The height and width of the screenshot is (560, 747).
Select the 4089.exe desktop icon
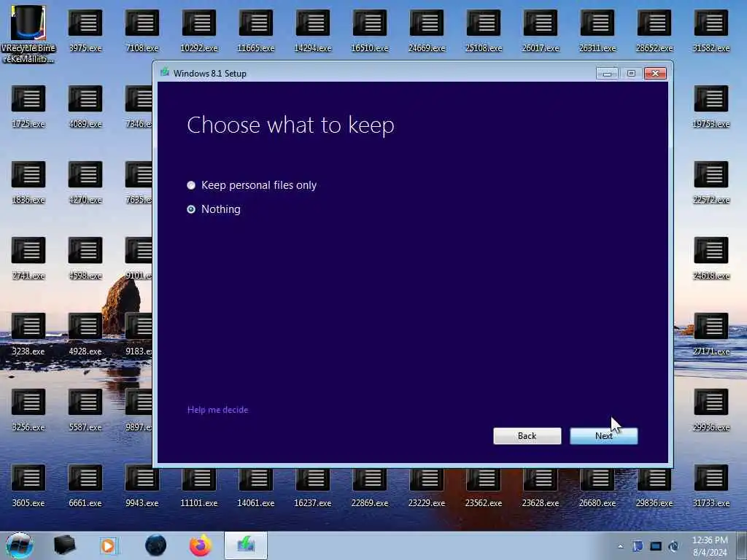85,107
